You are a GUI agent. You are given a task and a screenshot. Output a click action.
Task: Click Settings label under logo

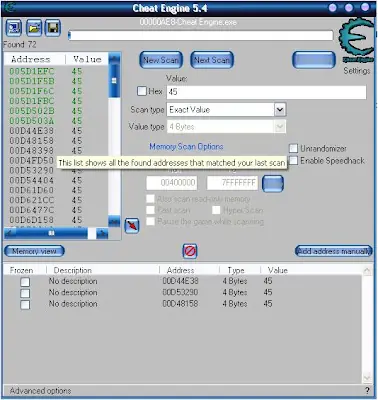(357, 71)
